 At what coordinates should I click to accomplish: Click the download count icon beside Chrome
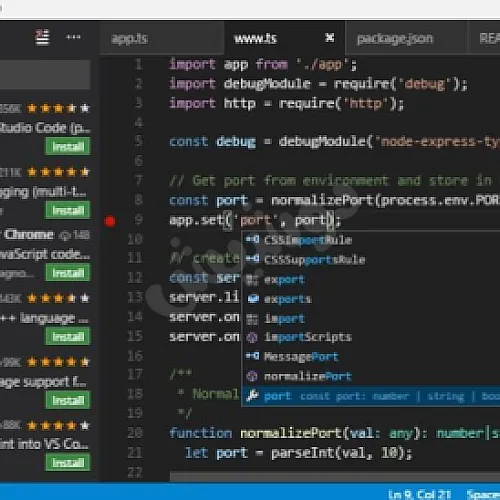pyautogui.click(x=64, y=236)
